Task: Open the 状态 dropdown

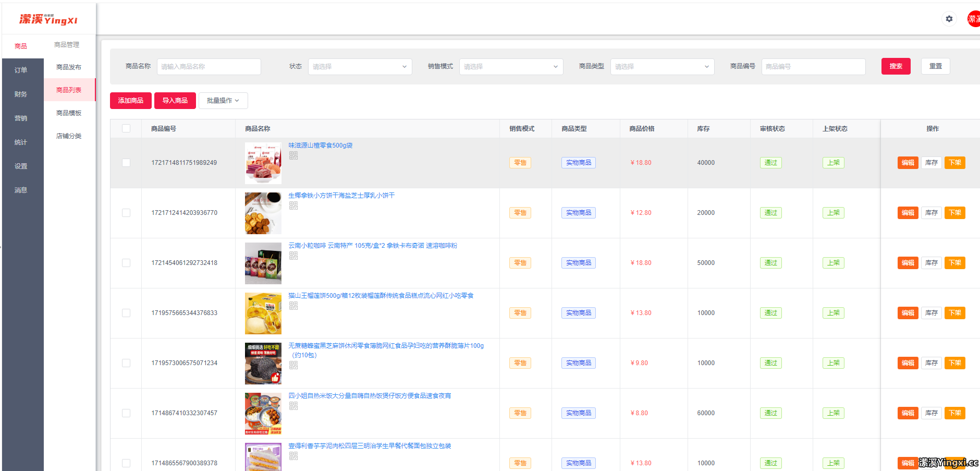Action: pyautogui.click(x=360, y=66)
